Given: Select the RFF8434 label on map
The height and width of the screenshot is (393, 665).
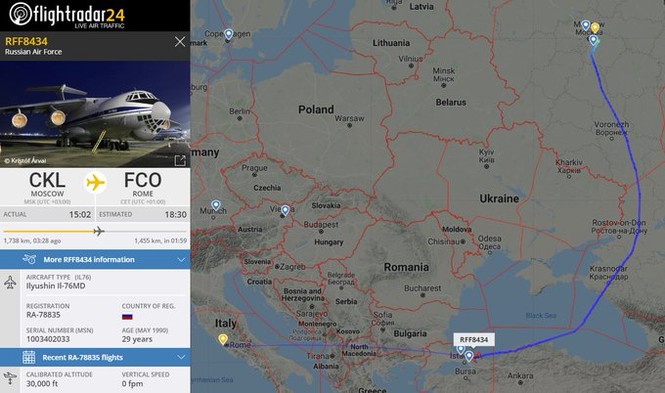Looking at the screenshot, I should click(474, 340).
